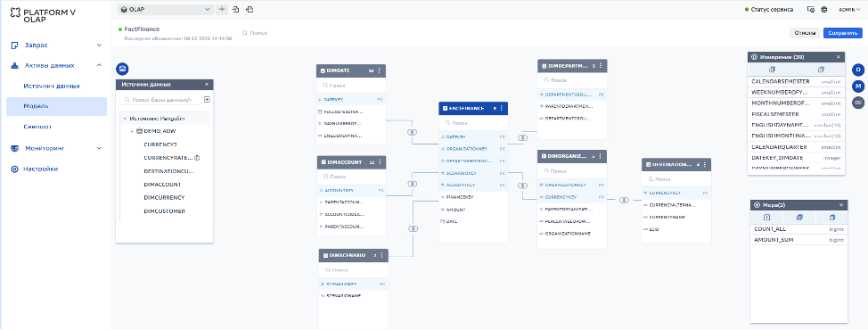Image resolution: width=868 pixels, height=330 pixels.
Task: Click the blue data source circle icon
Action: 122,69
